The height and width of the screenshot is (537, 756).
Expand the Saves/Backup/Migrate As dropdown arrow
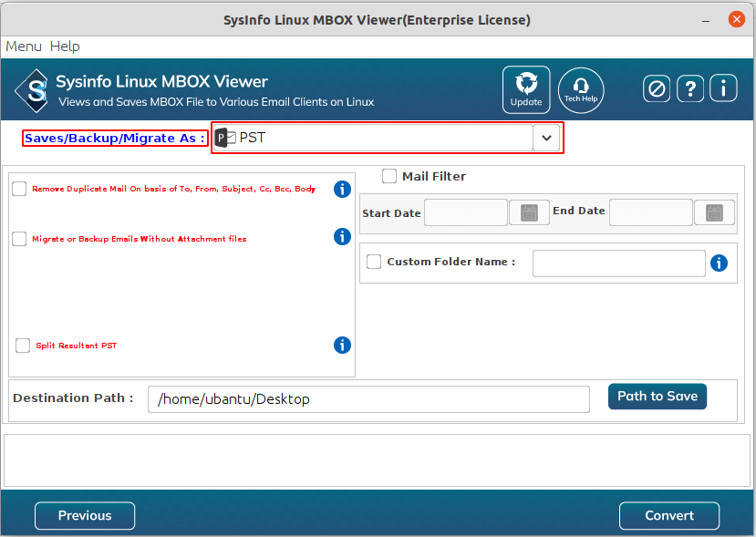(546, 138)
